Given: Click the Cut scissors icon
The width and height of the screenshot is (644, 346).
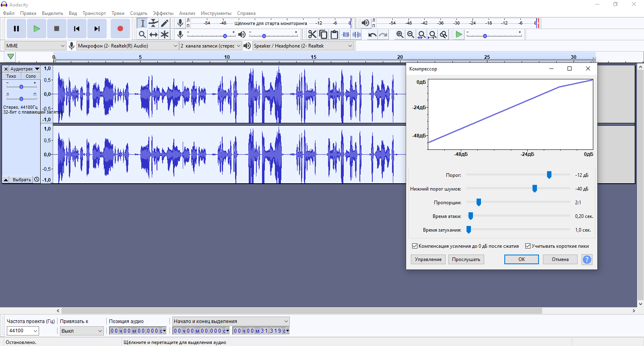Looking at the screenshot, I should click(x=312, y=35).
